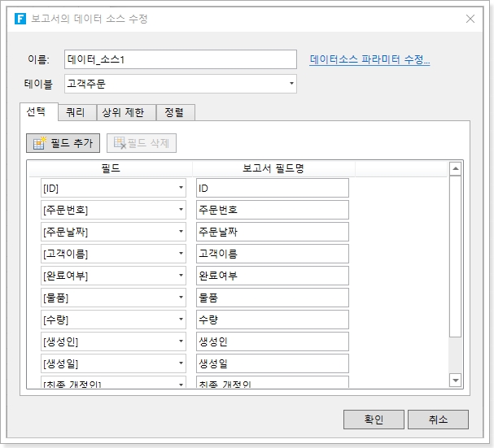
Task: Confirm with the 확인 button
Action: 374,420
